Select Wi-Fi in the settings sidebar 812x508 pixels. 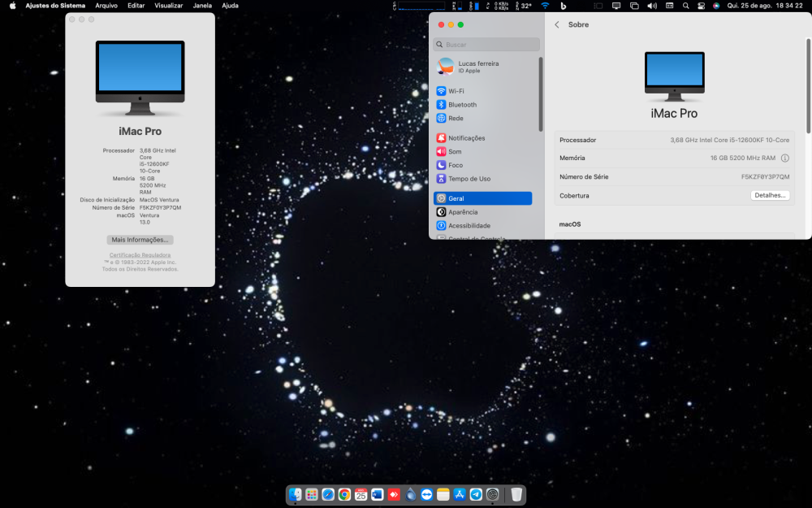tap(482, 91)
